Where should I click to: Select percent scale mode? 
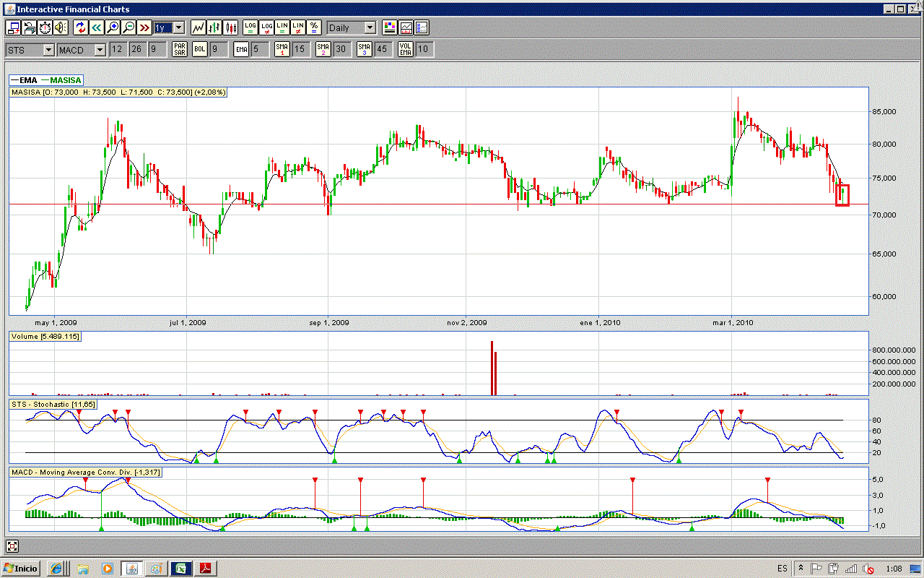[x=314, y=27]
